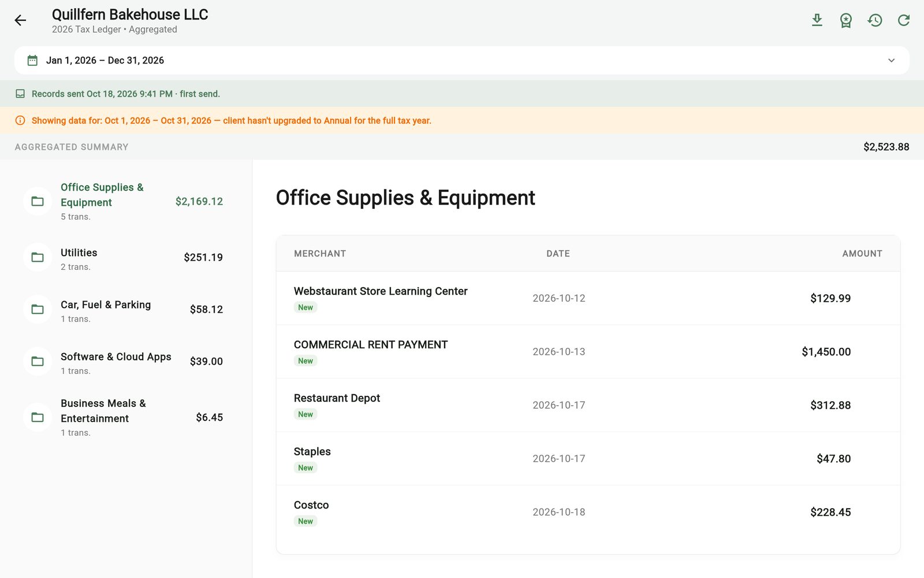The width and height of the screenshot is (924, 578).
Task: Click the MERCHANT column header
Action: click(x=320, y=254)
